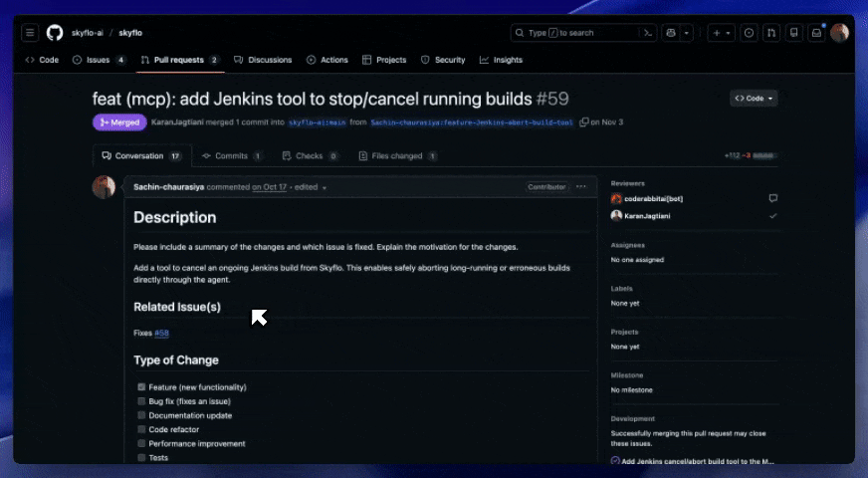Toggle the Documentation update checkbox
Viewport: 868px width, 478px height.
pos(141,415)
